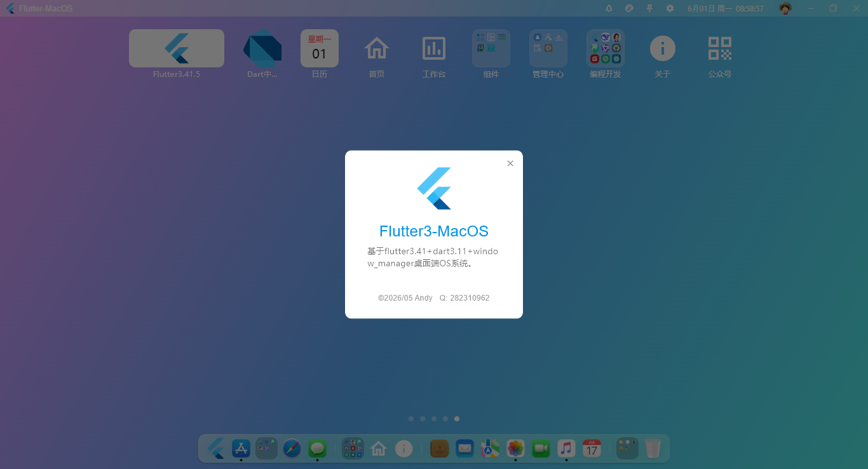
Task: Click the active last page indicator dot
Action: [x=457, y=419]
